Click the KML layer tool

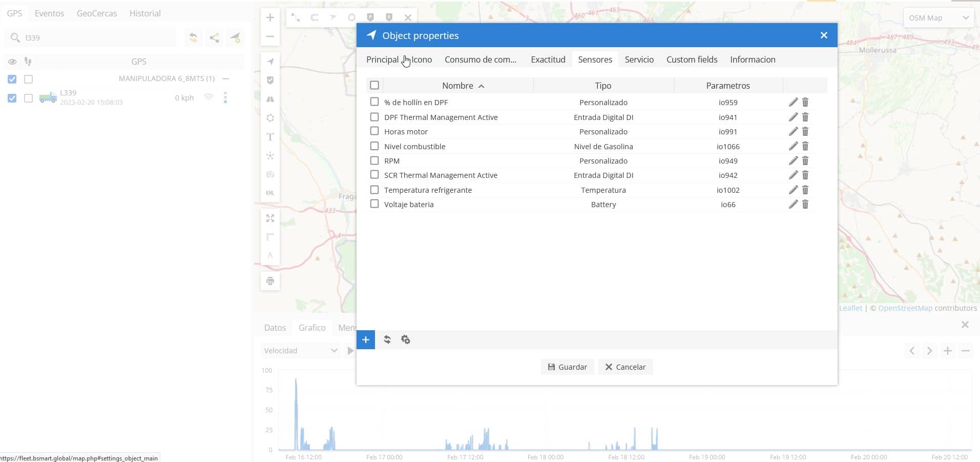(270, 193)
